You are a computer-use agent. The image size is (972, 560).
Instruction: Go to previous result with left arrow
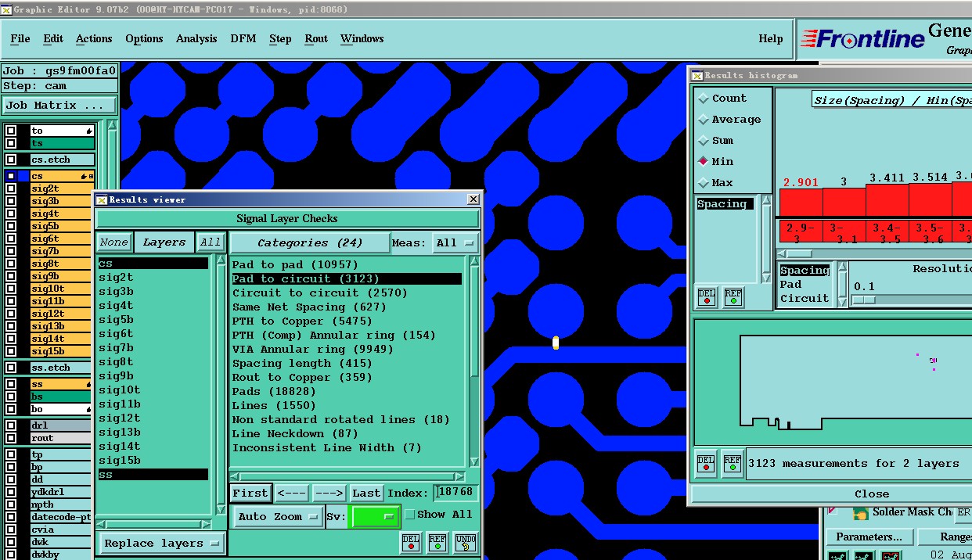click(291, 493)
